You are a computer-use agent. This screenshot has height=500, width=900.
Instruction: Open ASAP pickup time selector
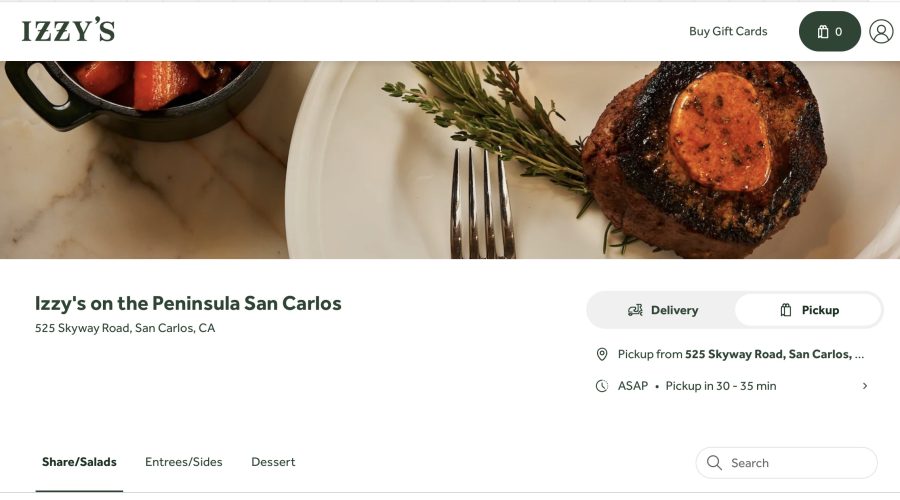click(x=697, y=386)
